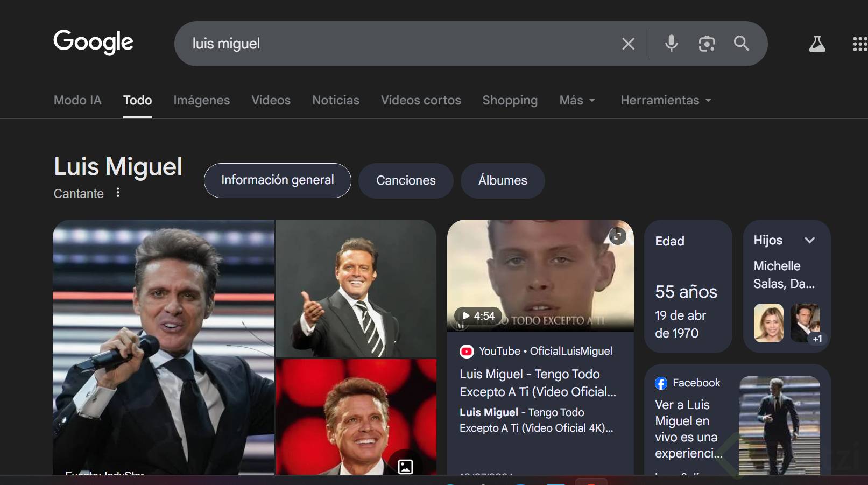Image resolution: width=868 pixels, height=485 pixels.
Task: Start voice search with the microphone icon
Action: tap(671, 43)
